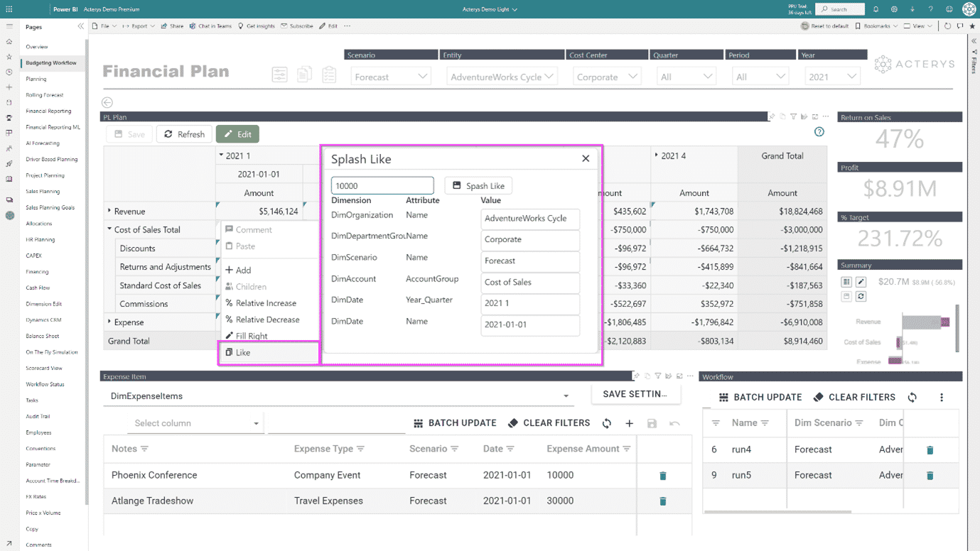
Task: Open the Planning page
Action: click(36, 79)
